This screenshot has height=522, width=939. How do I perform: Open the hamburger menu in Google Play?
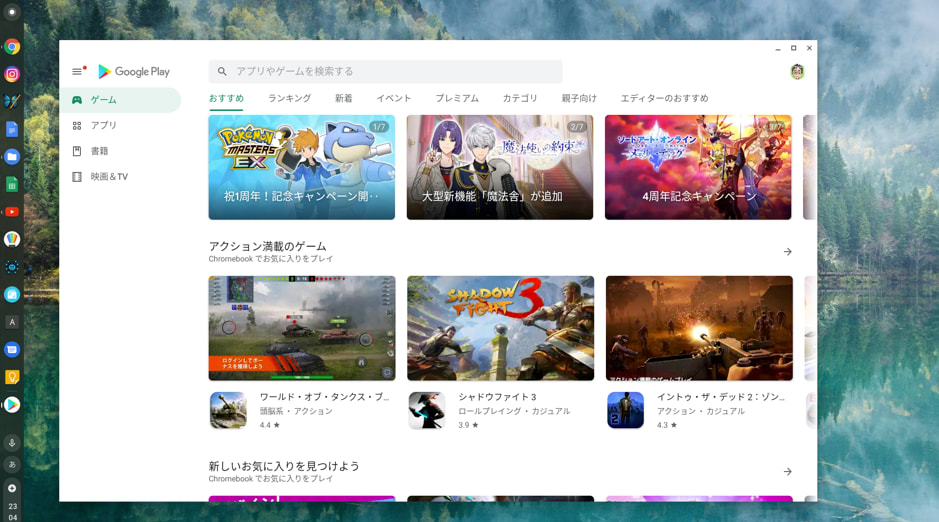pos(77,71)
